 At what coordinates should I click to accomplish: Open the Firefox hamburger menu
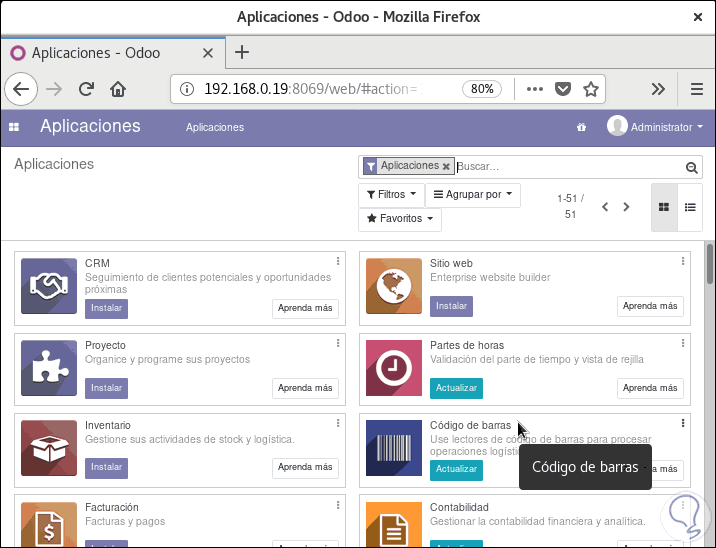[697, 89]
